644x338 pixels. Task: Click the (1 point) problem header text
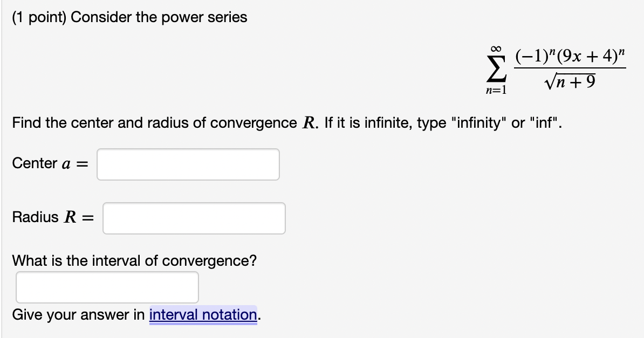pos(129,17)
